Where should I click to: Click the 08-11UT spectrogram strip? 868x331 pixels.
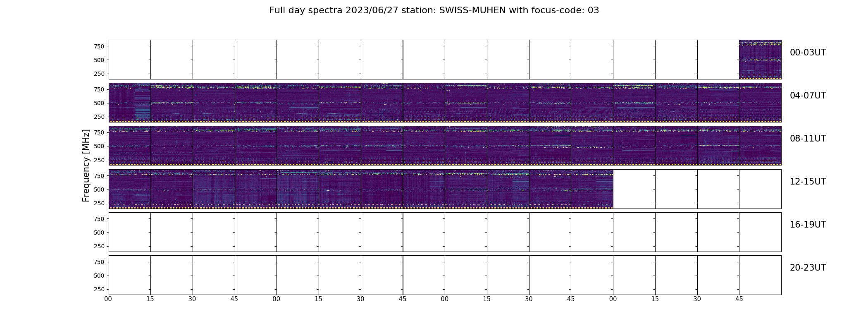[x=445, y=146]
